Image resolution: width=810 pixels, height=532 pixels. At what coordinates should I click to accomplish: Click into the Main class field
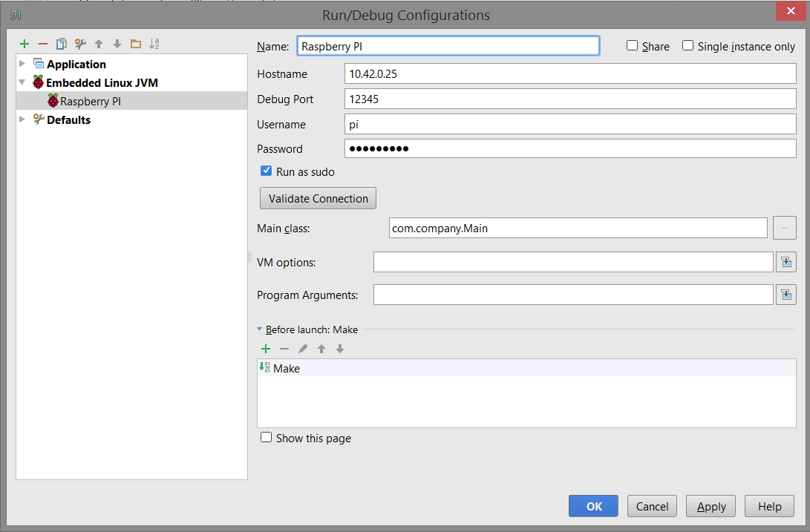578,228
